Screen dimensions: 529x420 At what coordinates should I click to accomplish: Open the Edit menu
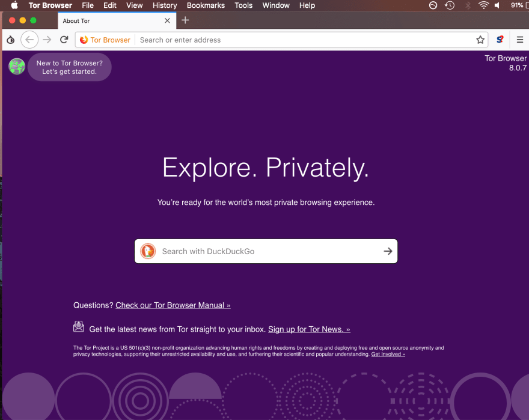[109, 5]
